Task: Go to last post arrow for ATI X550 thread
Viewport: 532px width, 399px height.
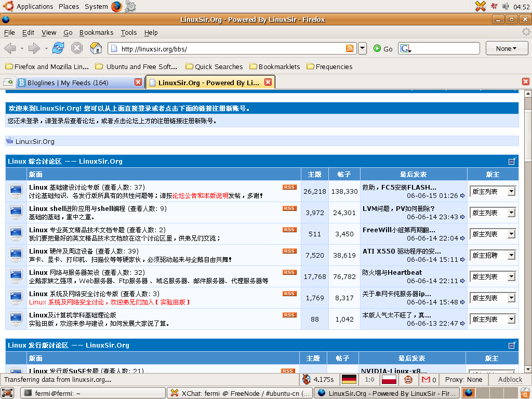Action: tap(462, 260)
